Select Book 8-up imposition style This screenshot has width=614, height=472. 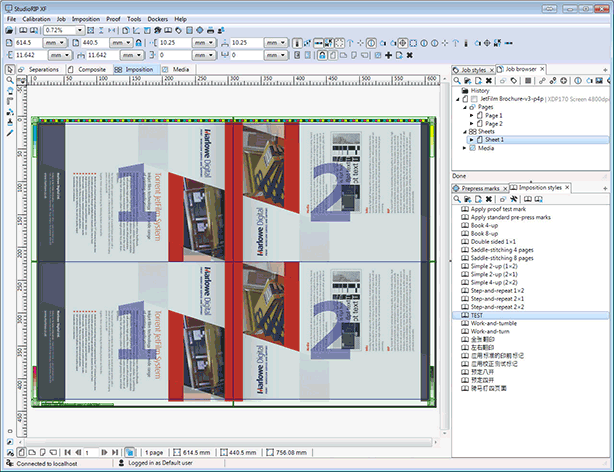click(484, 234)
